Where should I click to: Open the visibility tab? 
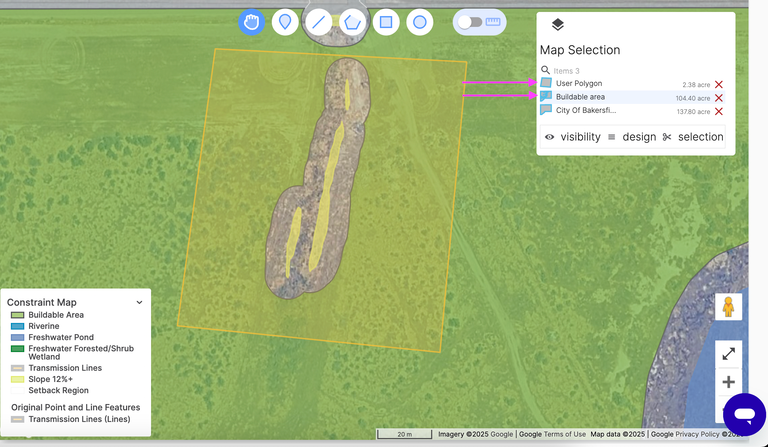click(x=573, y=137)
